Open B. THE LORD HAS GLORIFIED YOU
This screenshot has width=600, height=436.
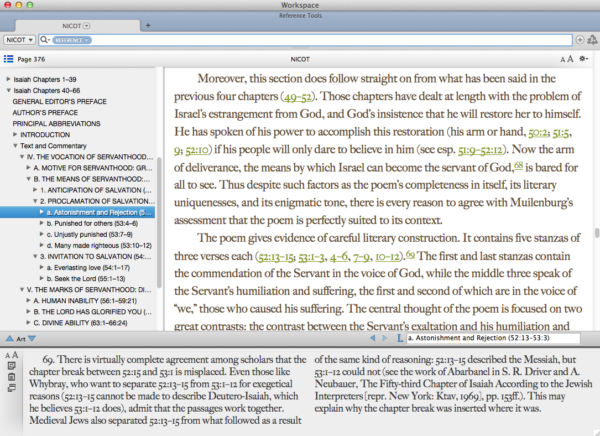[92, 312]
